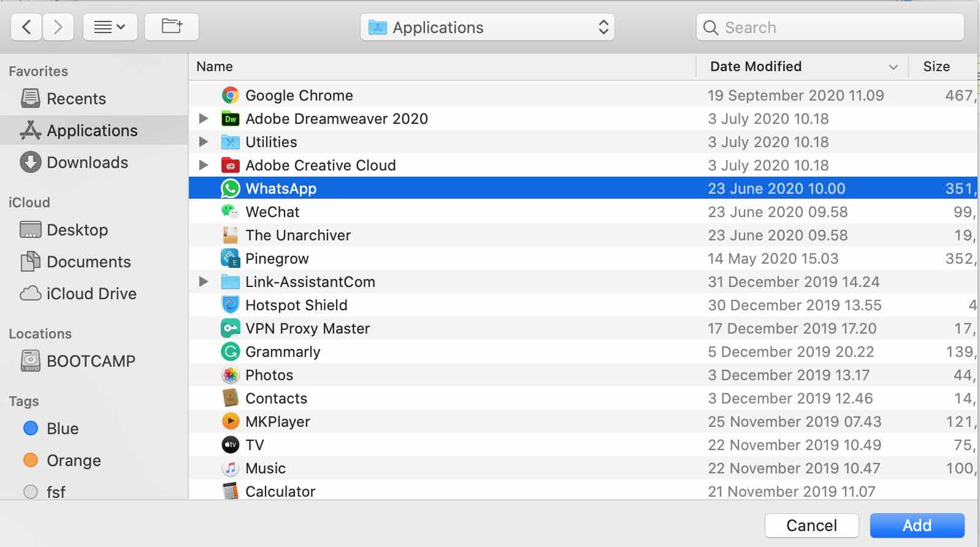Create a new folder with toolbar icon

[x=172, y=27]
